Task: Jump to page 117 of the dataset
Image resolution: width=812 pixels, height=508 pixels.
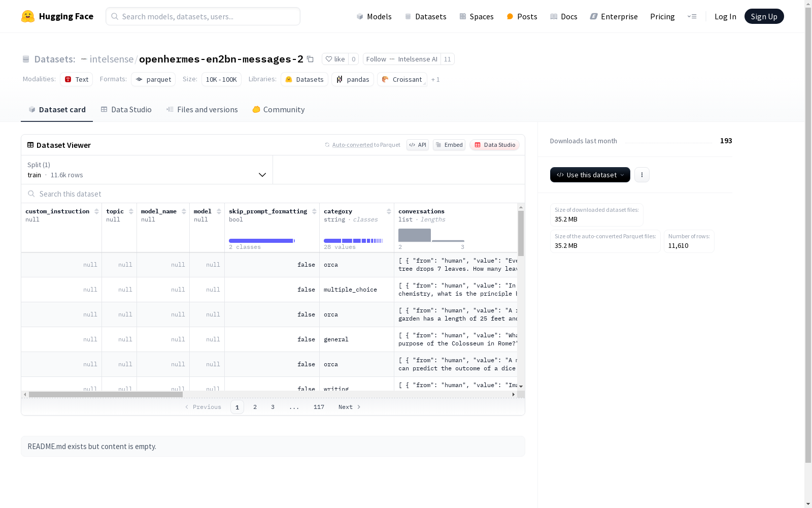Action: pos(319,407)
